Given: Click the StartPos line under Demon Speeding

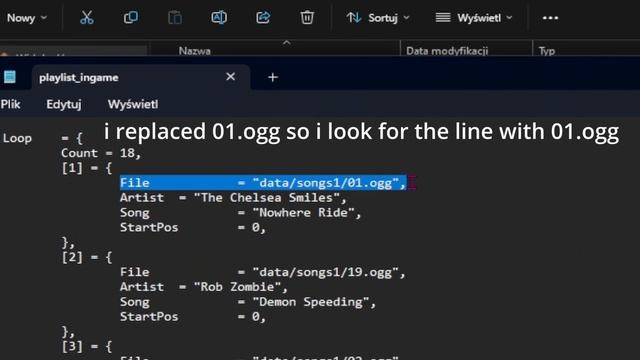Looking at the screenshot, I should (x=193, y=317).
